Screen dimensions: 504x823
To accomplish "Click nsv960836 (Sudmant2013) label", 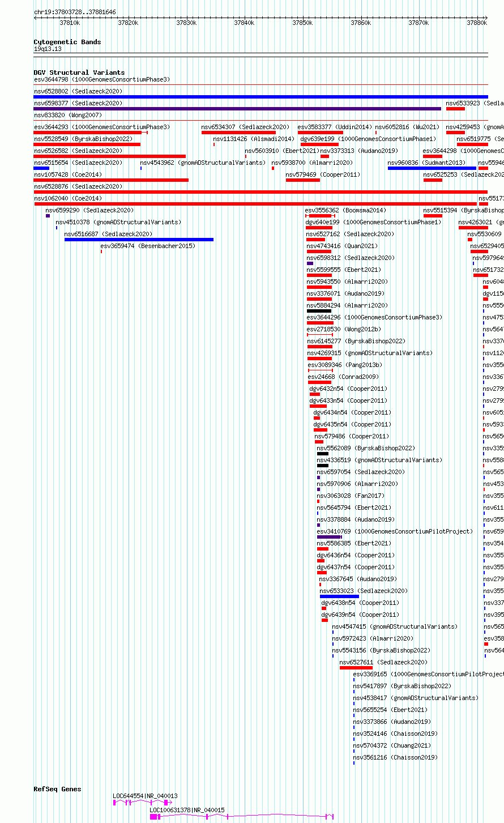I will pyautogui.click(x=426, y=163).
